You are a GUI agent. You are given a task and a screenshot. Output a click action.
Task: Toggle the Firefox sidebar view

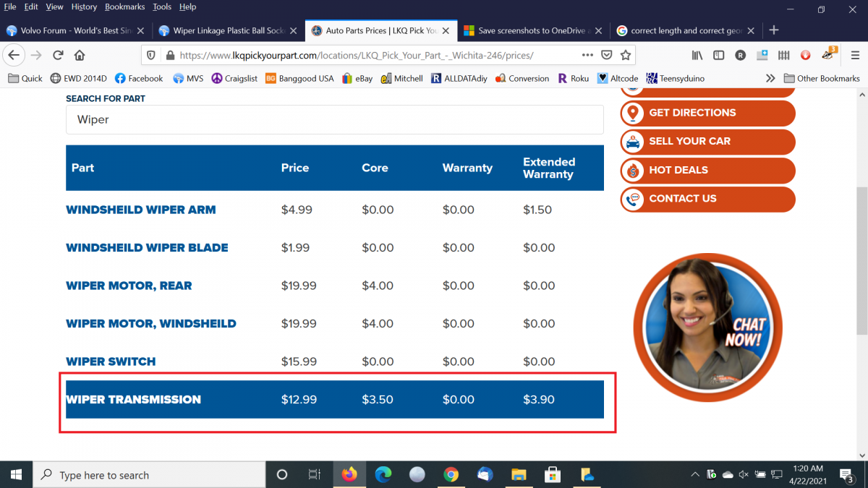tap(718, 55)
